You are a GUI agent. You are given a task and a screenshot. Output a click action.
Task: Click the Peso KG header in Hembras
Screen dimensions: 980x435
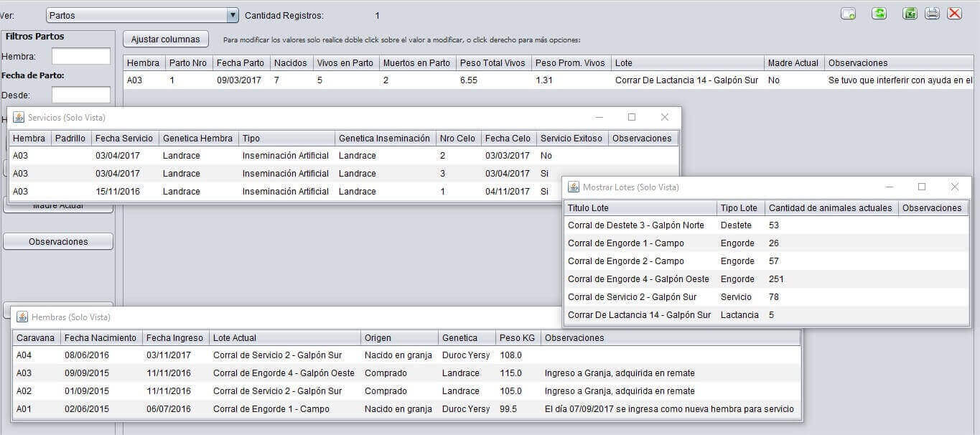[x=518, y=338]
